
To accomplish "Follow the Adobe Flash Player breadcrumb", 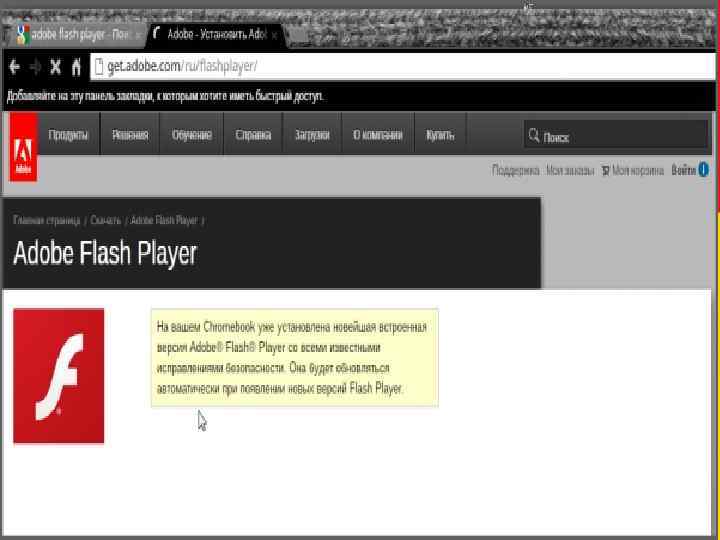I will pyautogui.click(x=164, y=220).
